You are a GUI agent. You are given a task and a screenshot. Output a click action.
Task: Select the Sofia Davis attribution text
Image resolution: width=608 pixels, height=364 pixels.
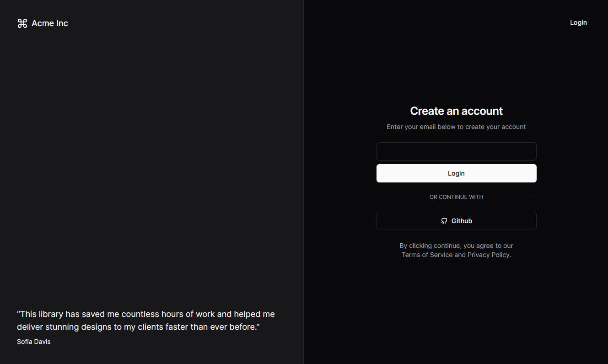33,341
